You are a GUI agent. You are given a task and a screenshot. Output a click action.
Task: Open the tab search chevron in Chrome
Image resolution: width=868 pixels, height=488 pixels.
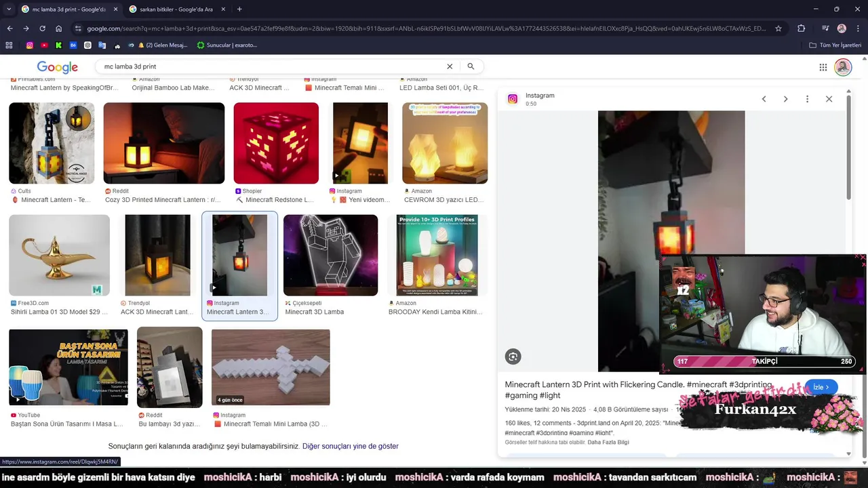point(9,9)
